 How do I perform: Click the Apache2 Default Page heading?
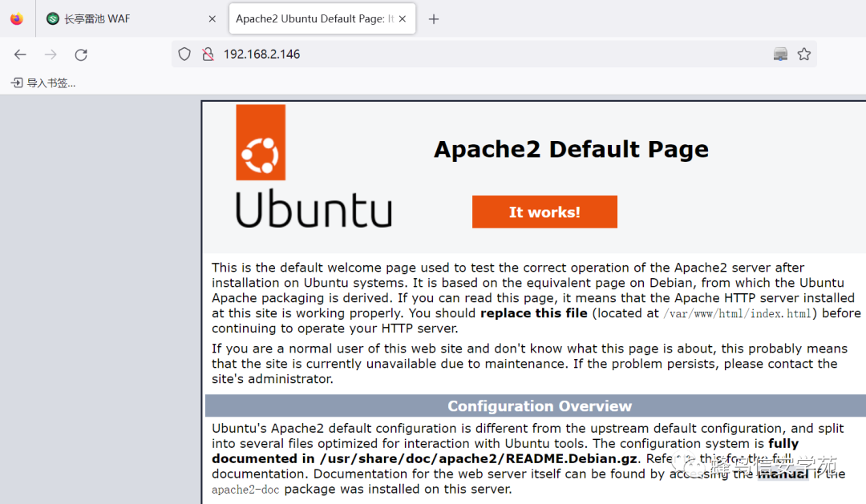click(x=571, y=150)
